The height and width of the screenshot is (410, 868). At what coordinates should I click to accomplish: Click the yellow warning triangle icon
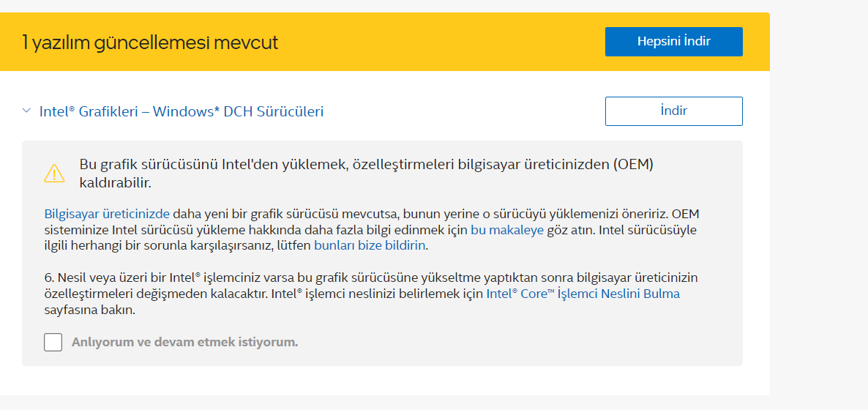(x=54, y=174)
